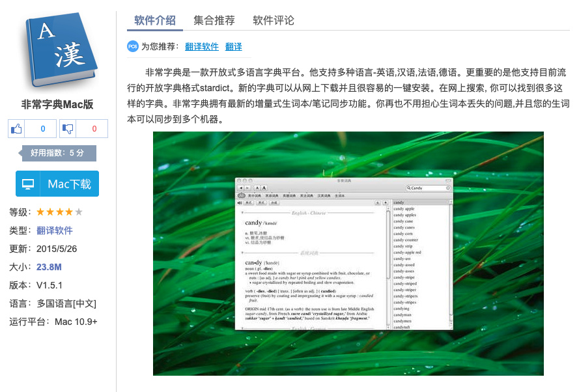Follow the recommended 翻译 link
The image size is (579, 392).
(x=233, y=46)
